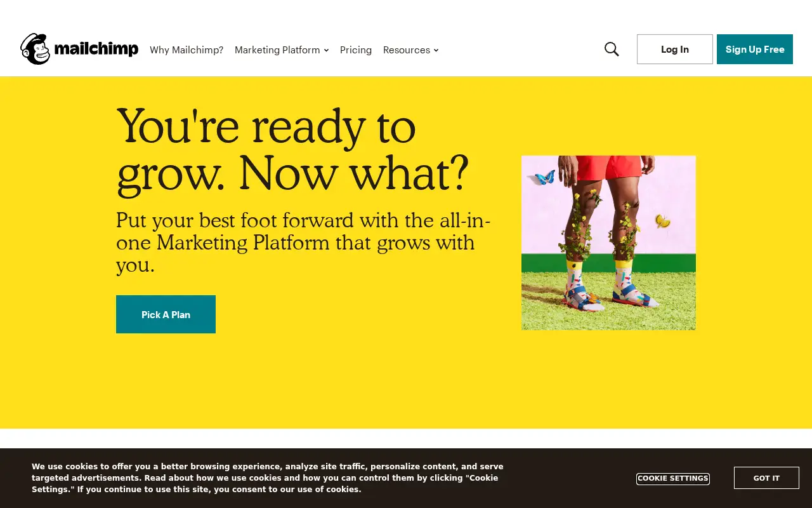Open Cookie Settings in the banner
Image resolution: width=812 pixels, height=508 pixels.
[x=673, y=478]
